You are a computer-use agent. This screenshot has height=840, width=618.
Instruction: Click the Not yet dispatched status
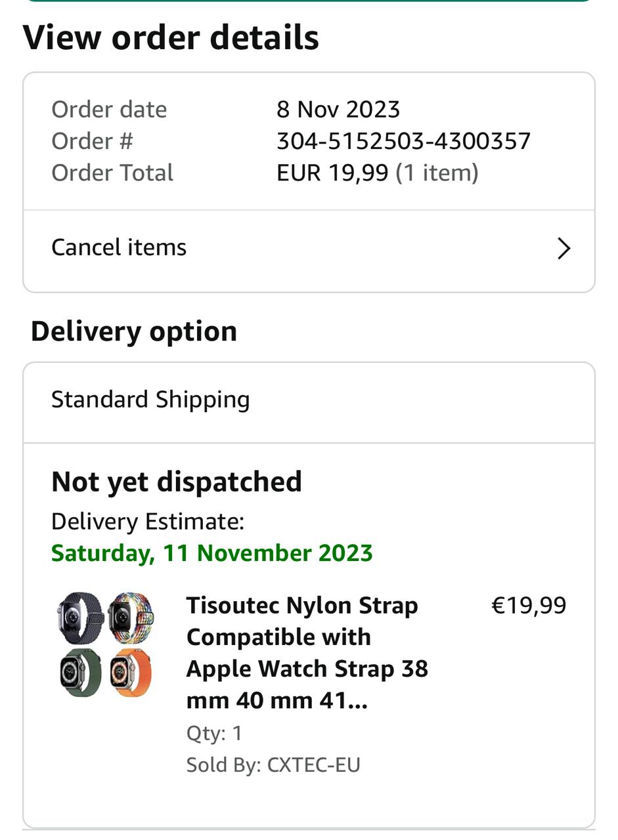click(177, 482)
